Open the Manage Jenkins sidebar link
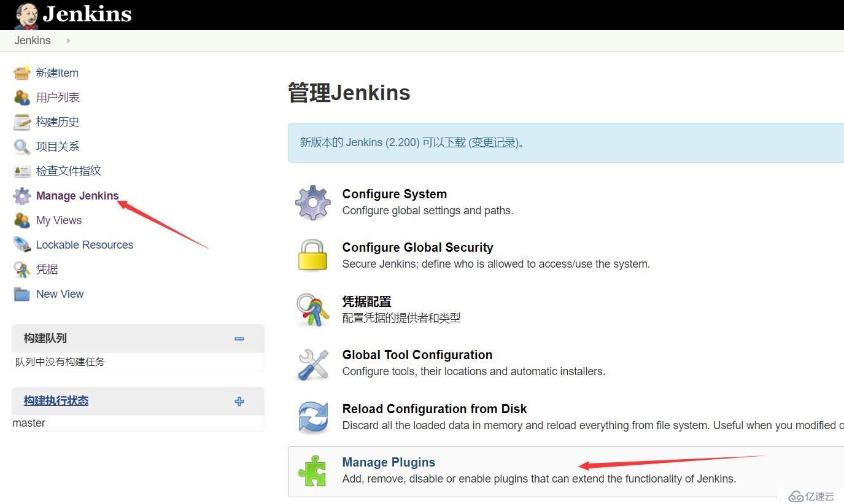Viewport: 844px width, 504px height. [77, 196]
